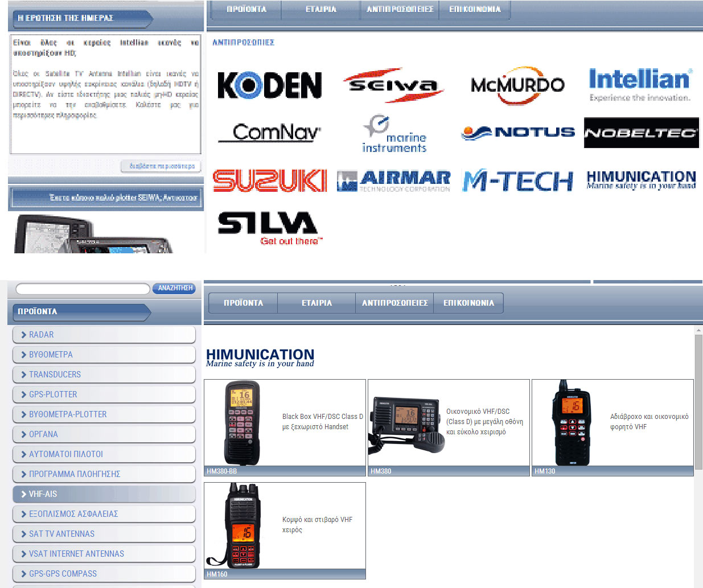Open the Intellian brand logo
703x588 pixels.
[640, 85]
